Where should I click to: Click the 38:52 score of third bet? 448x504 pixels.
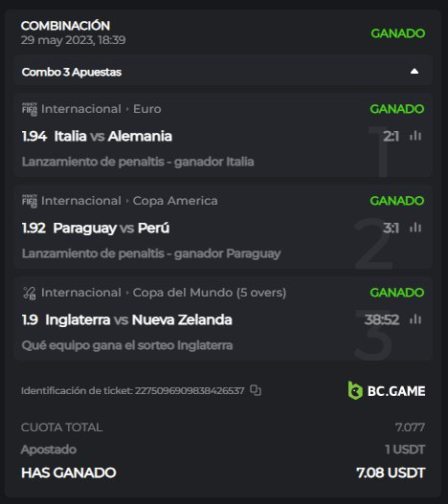382,319
